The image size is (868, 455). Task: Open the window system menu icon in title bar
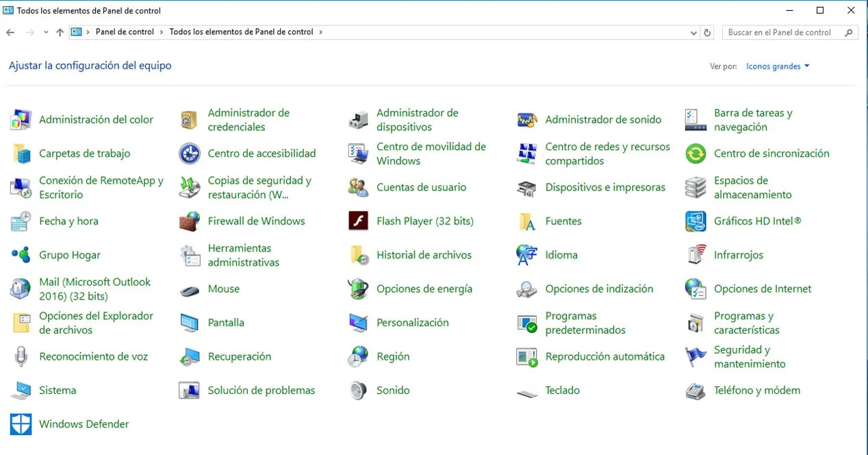(x=8, y=10)
